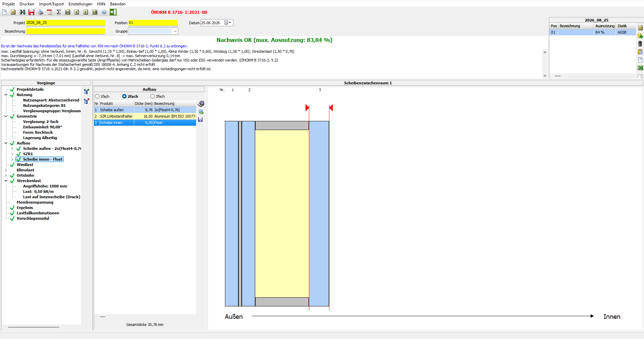Screen dimensions: 644x339
Task: Collapse the Nutzung tree node
Action: coord(6,95)
